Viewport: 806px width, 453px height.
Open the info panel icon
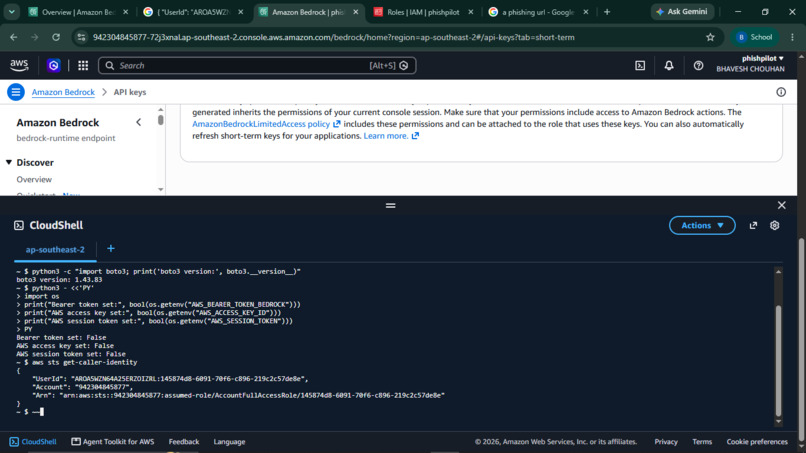781,92
